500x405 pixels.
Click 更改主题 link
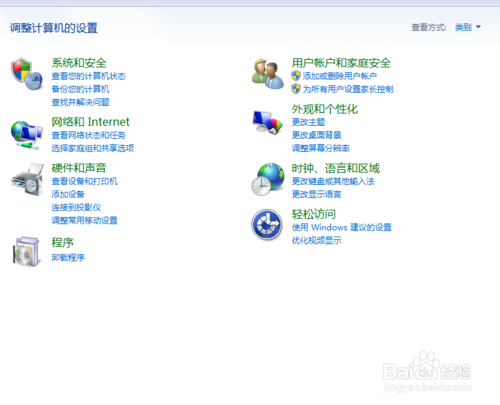pos(309,122)
